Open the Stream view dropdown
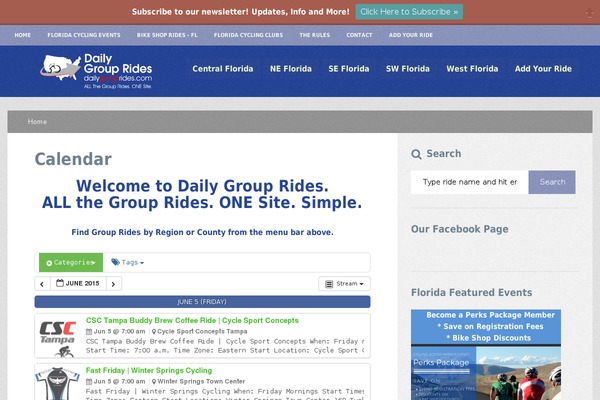 (x=344, y=284)
